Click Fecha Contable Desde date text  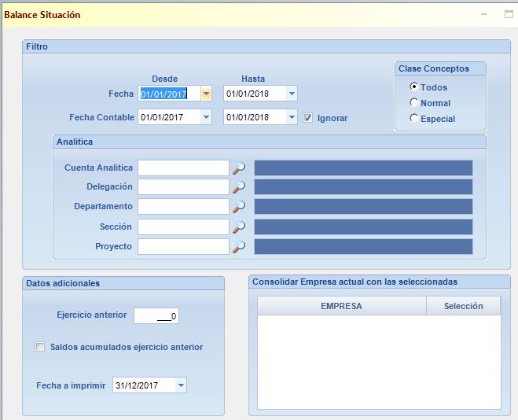[x=162, y=117]
